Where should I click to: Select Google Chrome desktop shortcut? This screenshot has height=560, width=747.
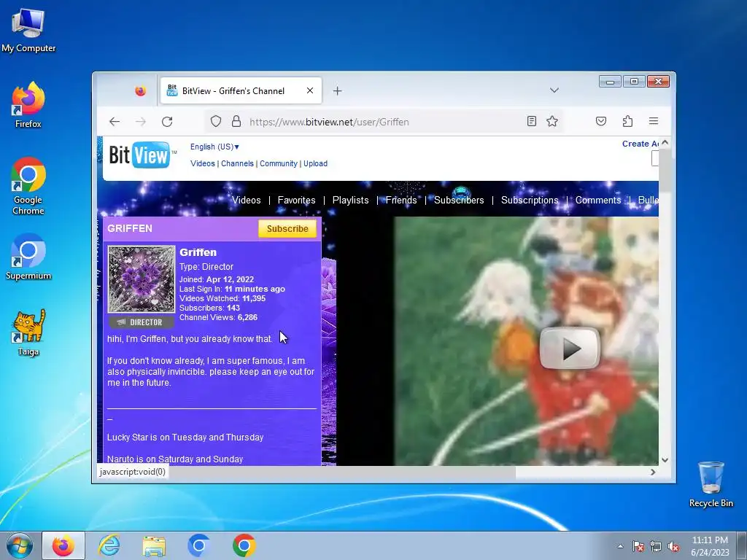[x=28, y=186]
